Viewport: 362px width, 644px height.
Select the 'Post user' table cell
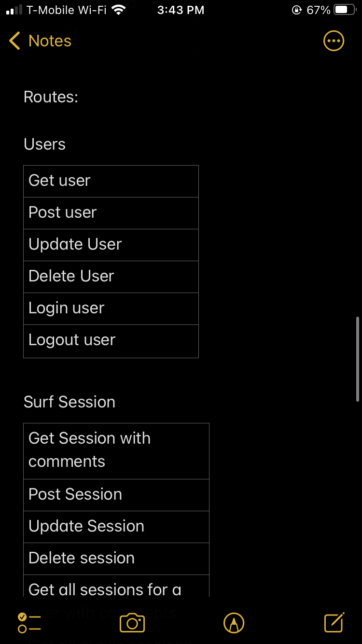click(x=111, y=213)
